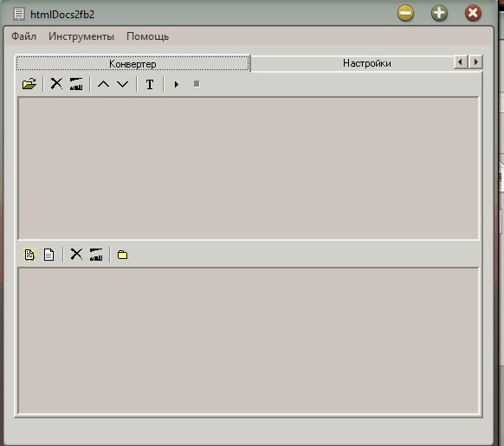Screen dimensions: 504x446
Task: Click inside the upper file list area
Action: pos(249,168)
